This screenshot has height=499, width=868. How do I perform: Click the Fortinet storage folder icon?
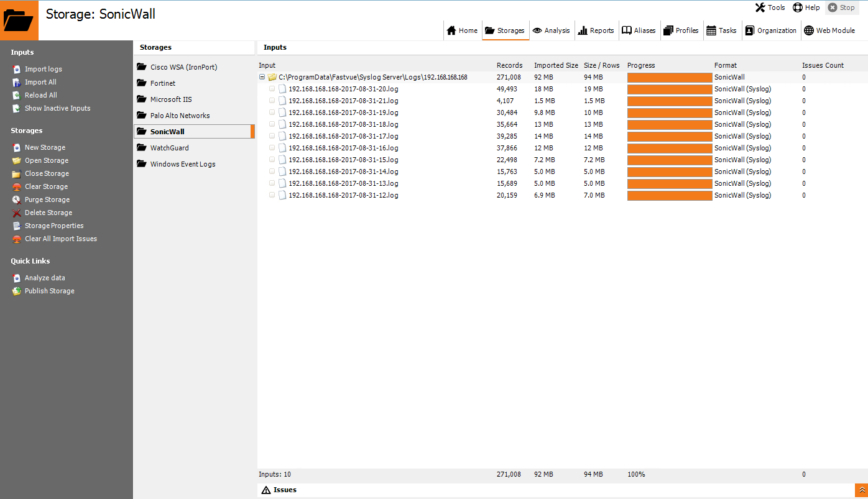[142, 83]
